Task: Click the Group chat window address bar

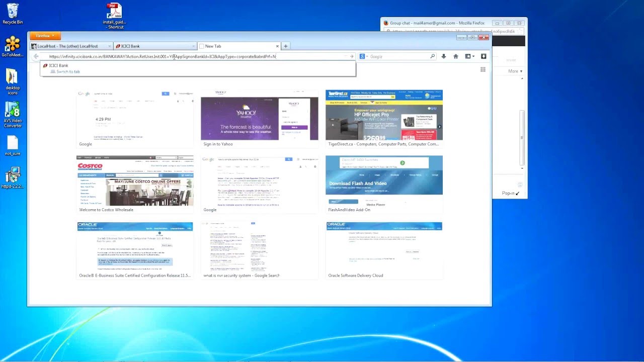Action: (x=453, y=31)
